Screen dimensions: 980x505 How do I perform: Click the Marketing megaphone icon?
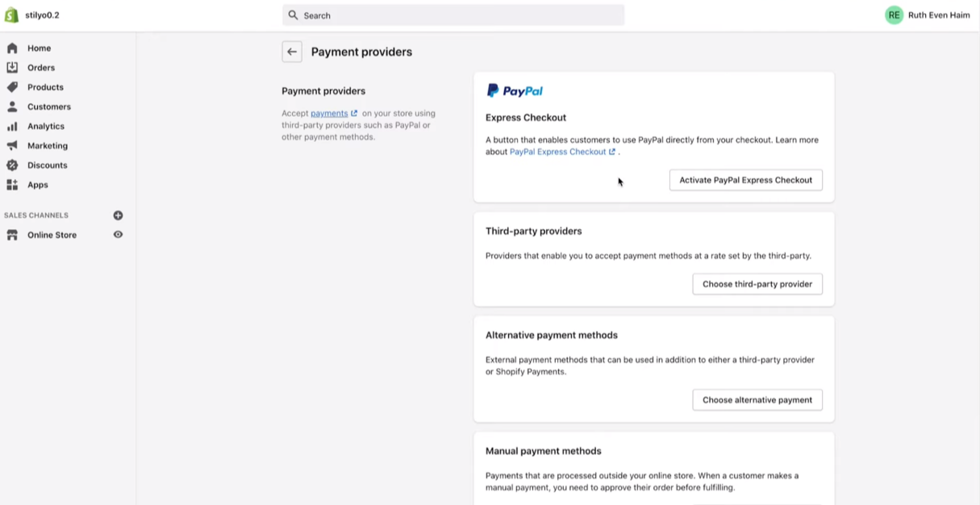click(x=12, y=146)
